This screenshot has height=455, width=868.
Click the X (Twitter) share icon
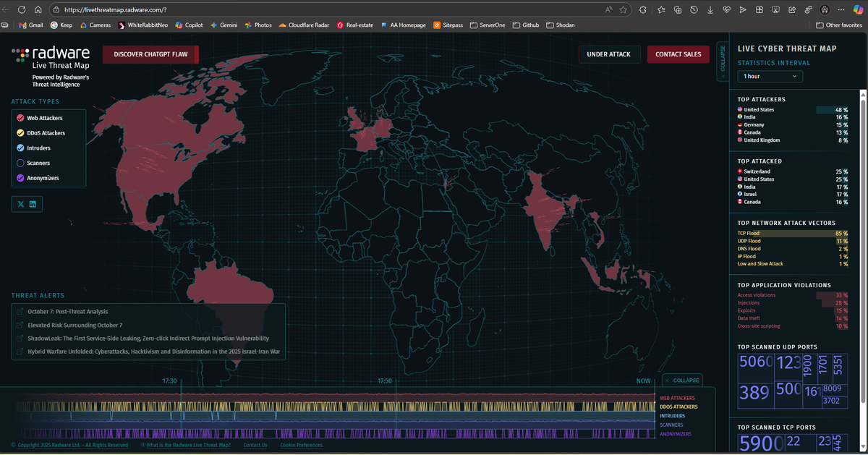click(x=20, y=203)
